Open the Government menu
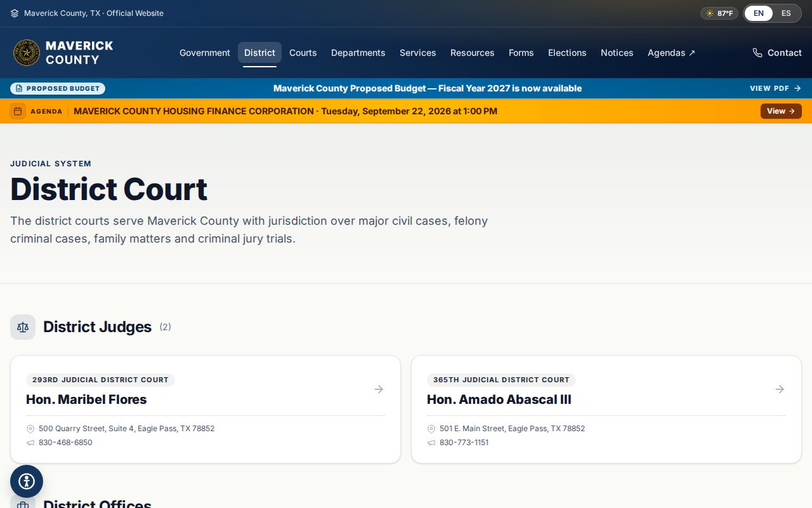Viewport: 812px width, 508px height. pos(205,53)
